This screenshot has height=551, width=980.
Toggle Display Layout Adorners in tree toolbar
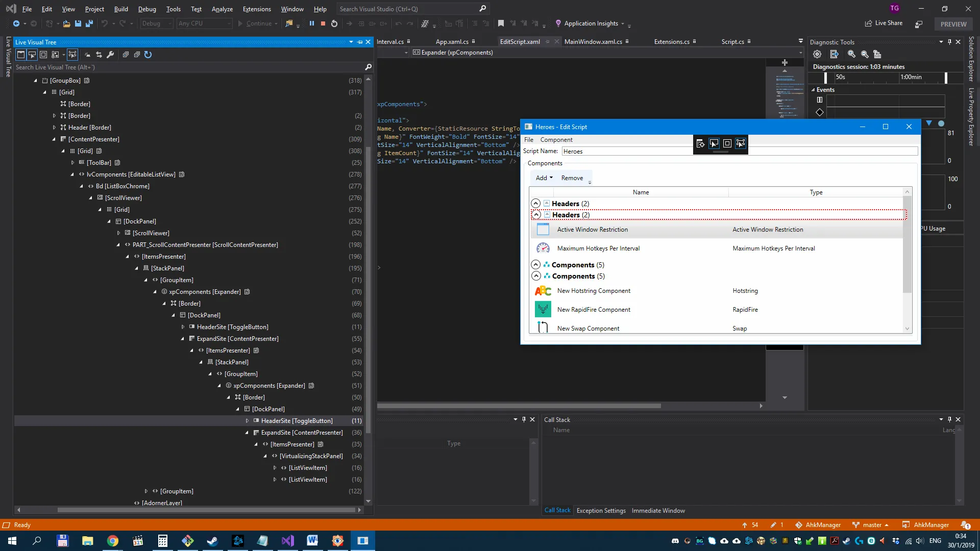point(43,55)
